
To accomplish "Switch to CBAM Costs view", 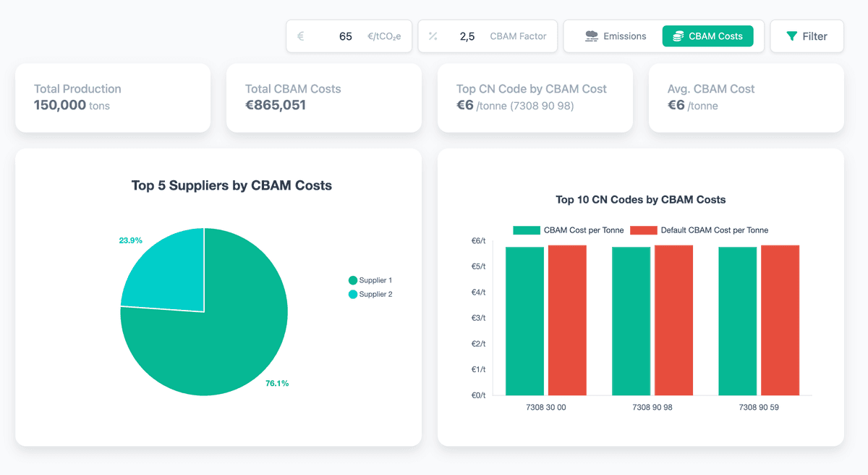I will point(707,36).
